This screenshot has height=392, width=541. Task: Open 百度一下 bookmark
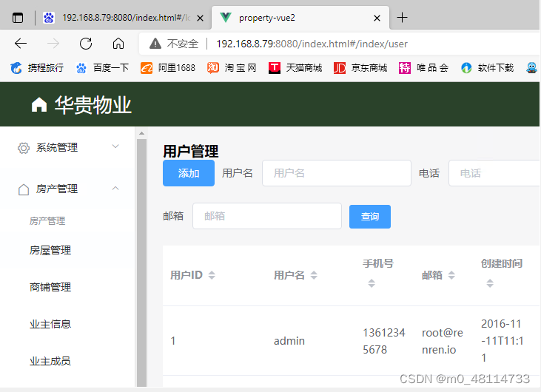[102, 68]
